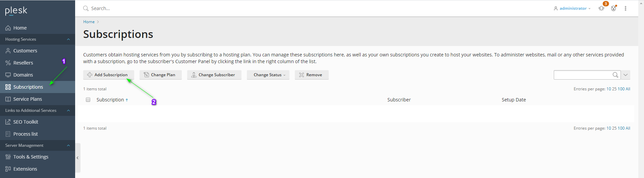Screen dimensions: 644x178
Task: Click the Change Plan button
Action: pos(161,75)
